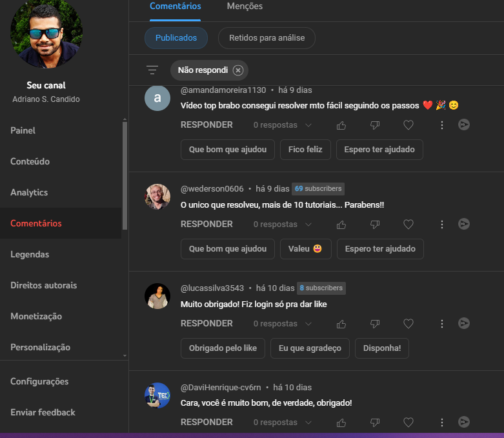Choose the 'Obrigado pelo like' suggested reply
This screenshot has height=438, width=504.
[223, 348]
